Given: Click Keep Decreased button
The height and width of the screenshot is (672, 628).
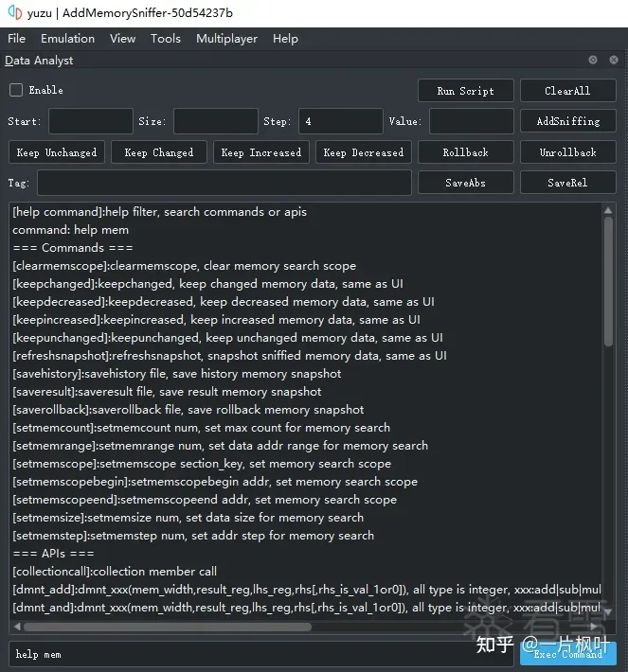Looking at the screenshot, I should [x=364, y=152].
